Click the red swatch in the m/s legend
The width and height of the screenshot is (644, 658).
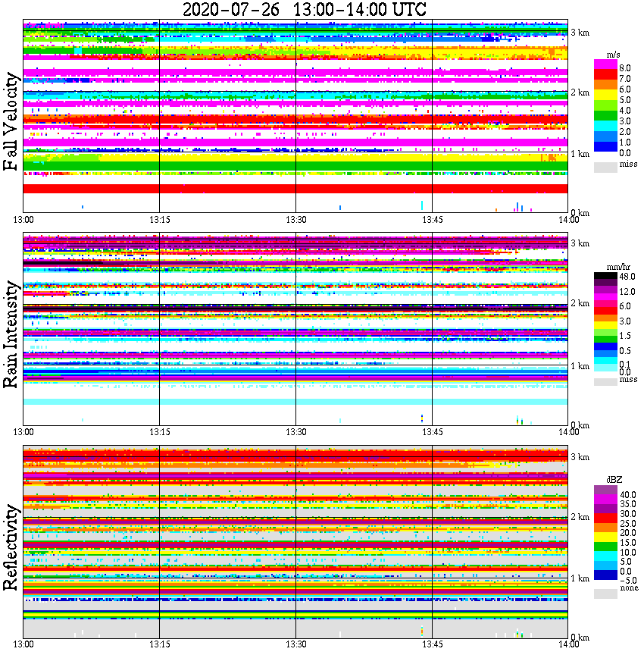(605, 75)
